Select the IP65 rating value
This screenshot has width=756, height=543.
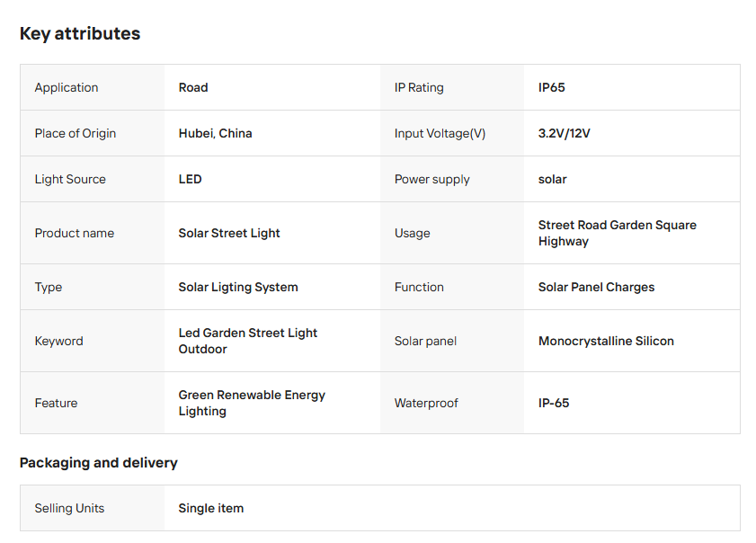pos(552,87)
